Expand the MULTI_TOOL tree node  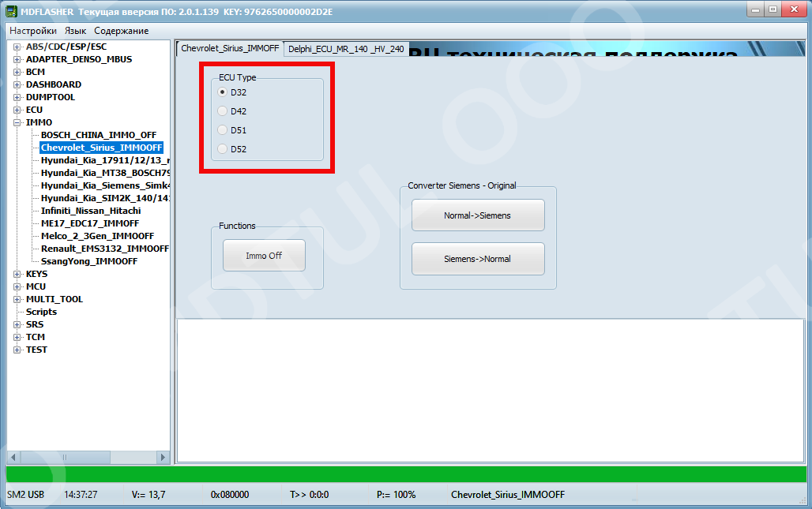coord(17,299)
